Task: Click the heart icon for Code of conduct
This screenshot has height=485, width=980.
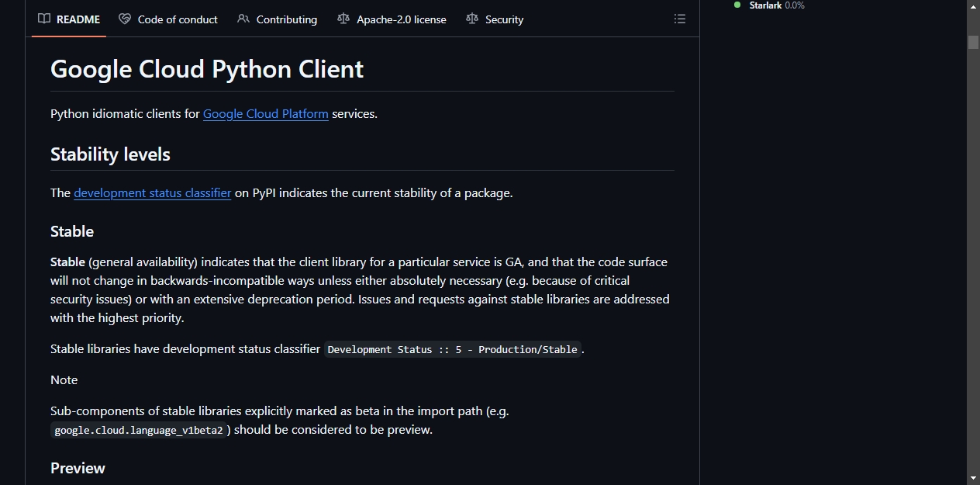Action: coord(125,19)
